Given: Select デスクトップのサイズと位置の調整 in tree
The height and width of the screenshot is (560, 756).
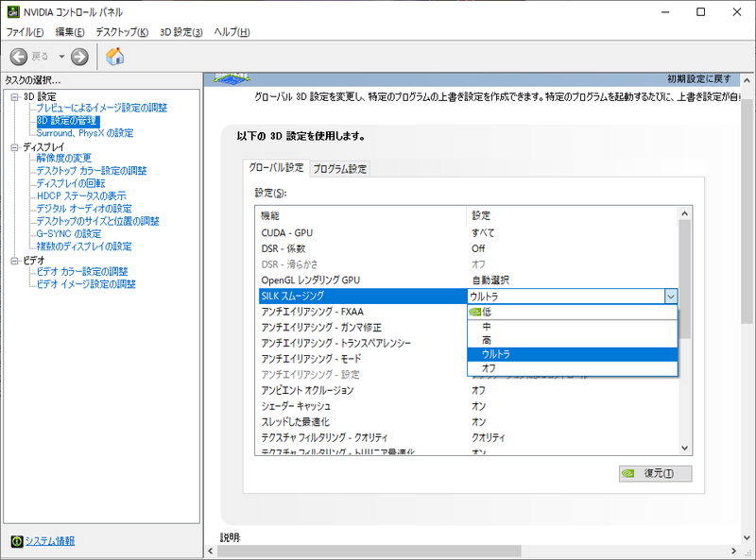Looking at the screenshot, I should [x=98, y=221].
